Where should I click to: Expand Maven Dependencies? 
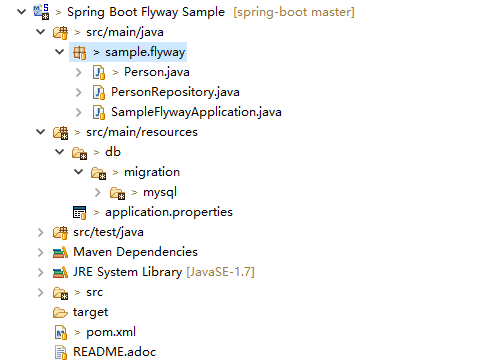[x=41, y=252]
